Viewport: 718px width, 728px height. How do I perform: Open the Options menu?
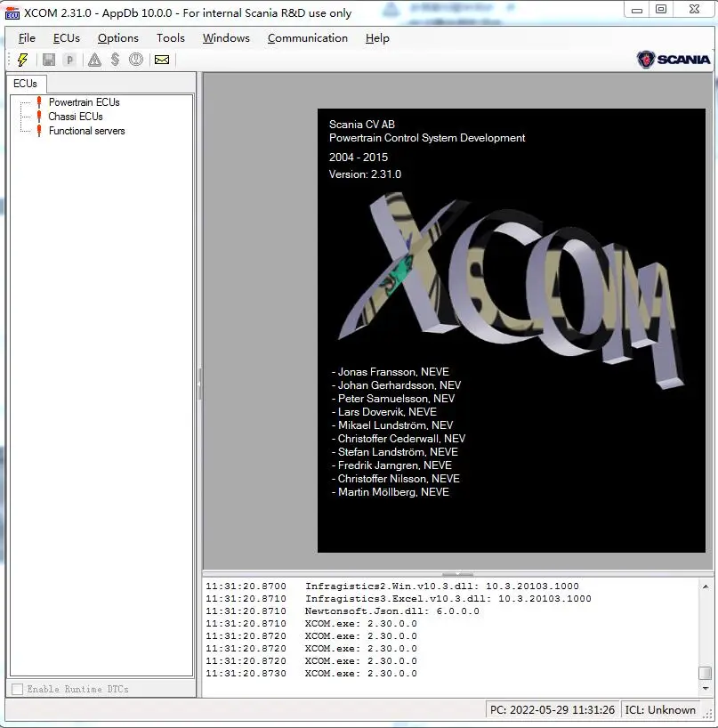[118, 38]
